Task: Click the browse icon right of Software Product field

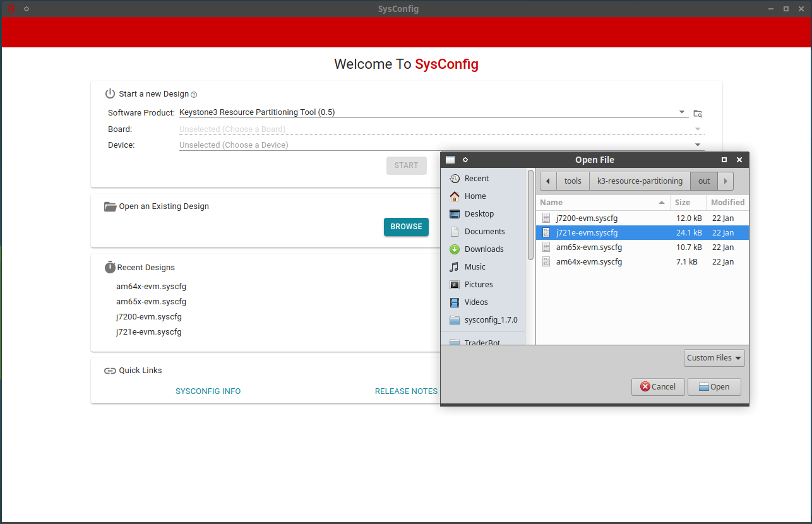Action: 697,113
